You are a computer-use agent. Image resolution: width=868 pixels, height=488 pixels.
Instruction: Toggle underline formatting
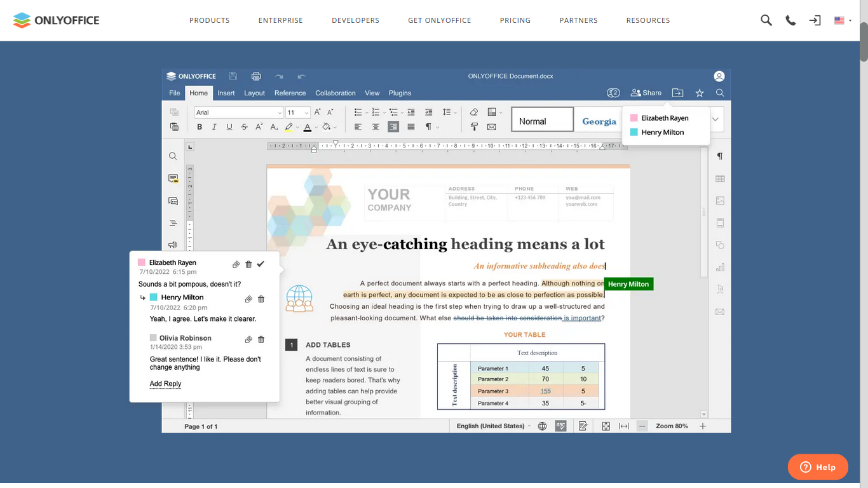pyautogui.click(x=229, y=127)
